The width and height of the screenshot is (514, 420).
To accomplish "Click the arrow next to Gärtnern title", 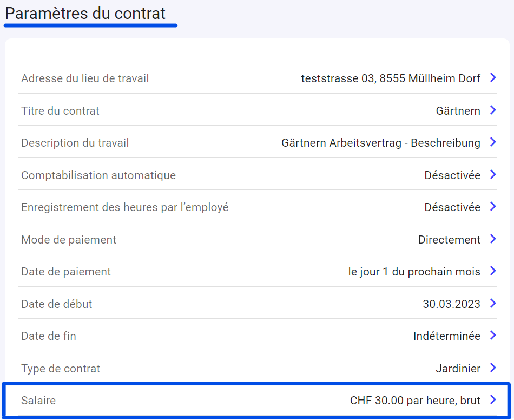I will tap(492, 110).
